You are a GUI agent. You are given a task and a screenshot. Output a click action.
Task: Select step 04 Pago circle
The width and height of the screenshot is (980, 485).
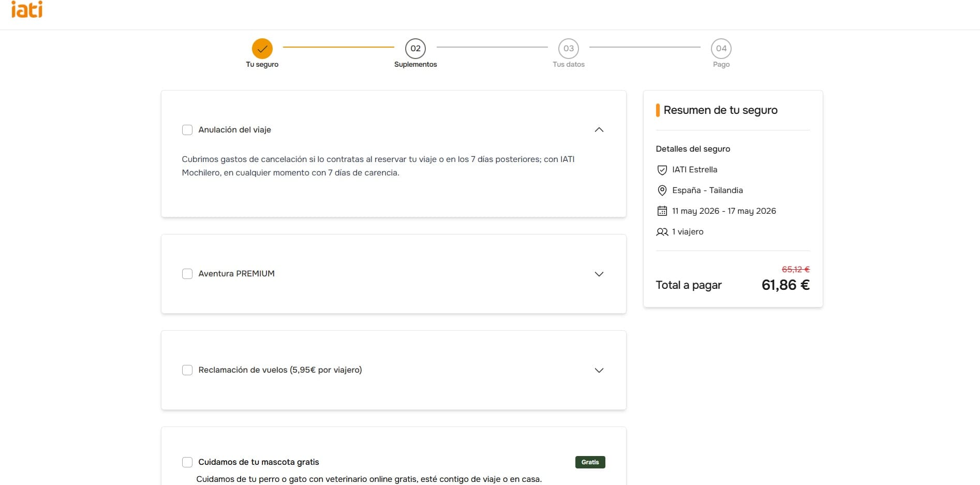pyautogui.click(x=721, y=49)
